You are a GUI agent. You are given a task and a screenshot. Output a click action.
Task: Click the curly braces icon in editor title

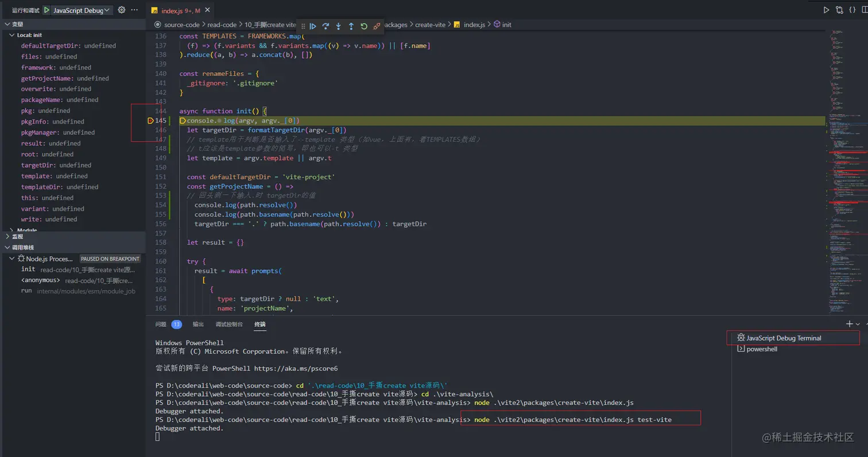(852, 10)
